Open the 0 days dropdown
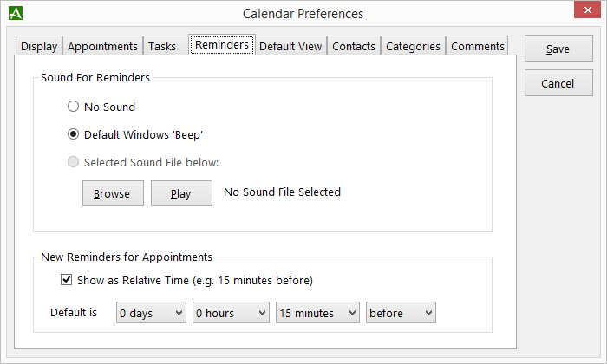 (x=151, y=313)
